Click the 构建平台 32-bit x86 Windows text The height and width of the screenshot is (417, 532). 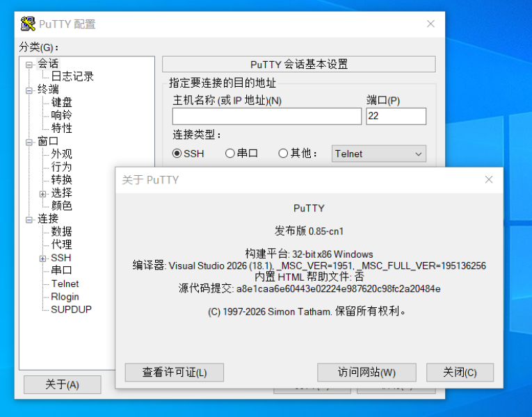coord(309,254)
